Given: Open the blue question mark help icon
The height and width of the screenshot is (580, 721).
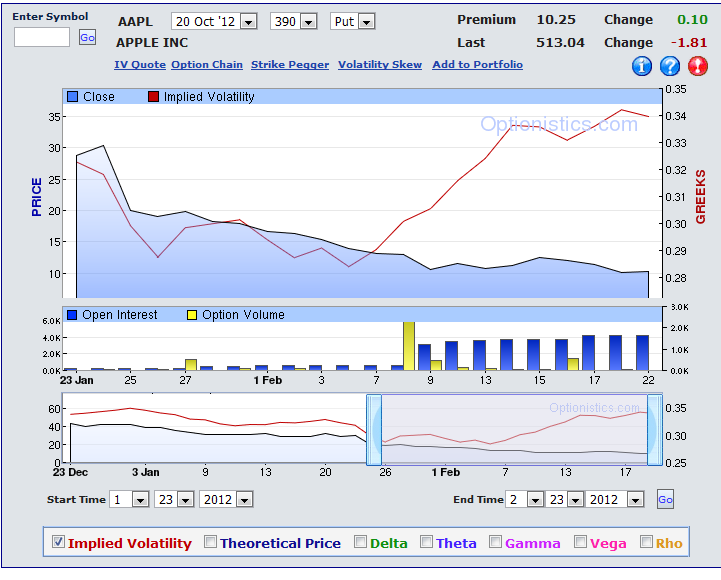Looking at the screenshot, I should (670, 67).
